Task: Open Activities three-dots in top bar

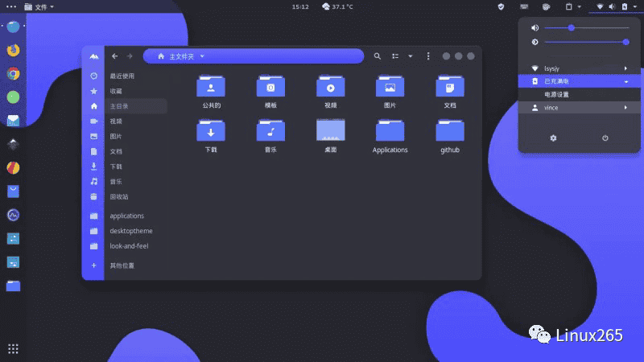Action: coord(11,6)
